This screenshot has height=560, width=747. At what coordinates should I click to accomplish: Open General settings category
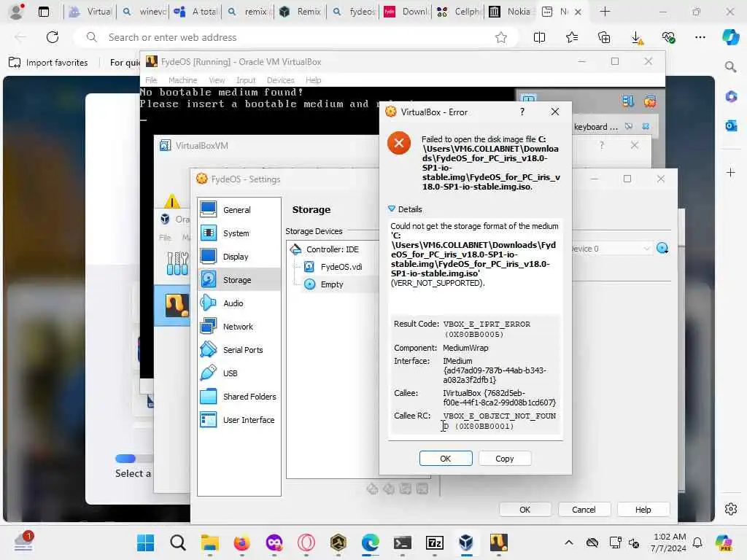click(x=239, y=209)
